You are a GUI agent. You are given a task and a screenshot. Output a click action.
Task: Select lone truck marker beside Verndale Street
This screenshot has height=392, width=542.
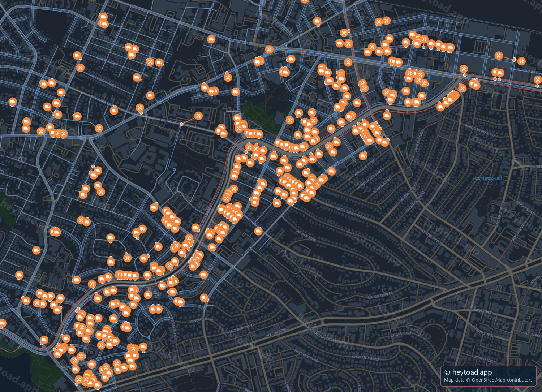[x=363, y=156]
